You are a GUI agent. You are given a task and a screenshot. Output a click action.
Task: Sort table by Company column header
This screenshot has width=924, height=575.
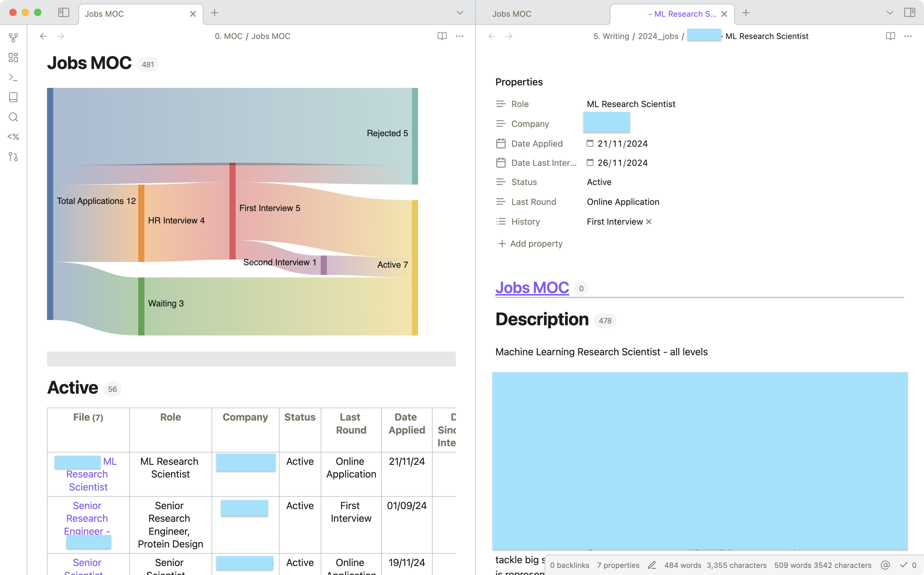245,417
